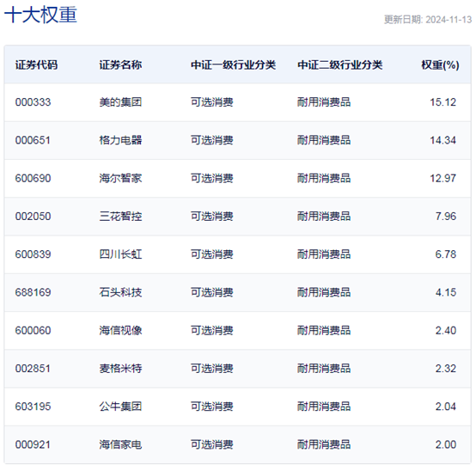
Task: Select the 15.12 weight value
Action: click(x=442, y=102)
